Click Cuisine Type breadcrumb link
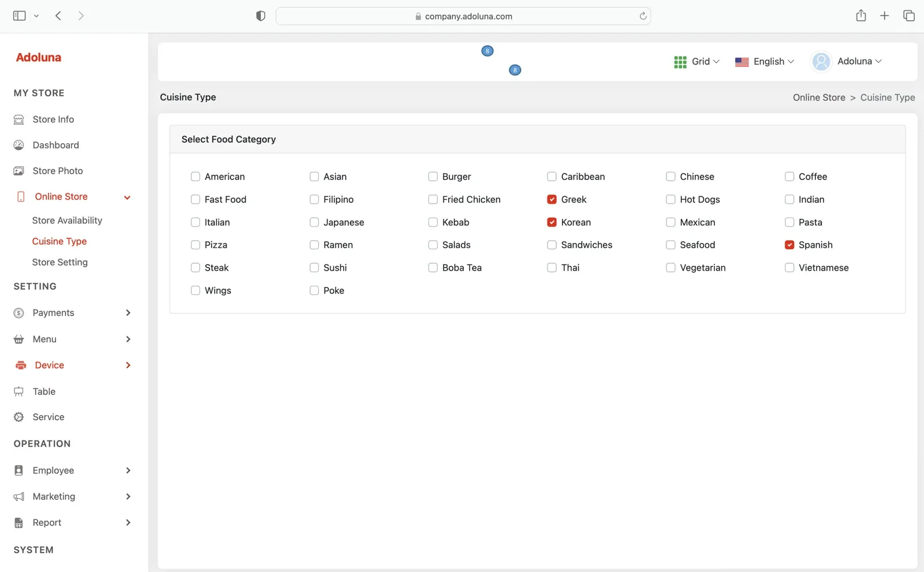The height and width of the screenshot is (572, 924). click(888, 98)
